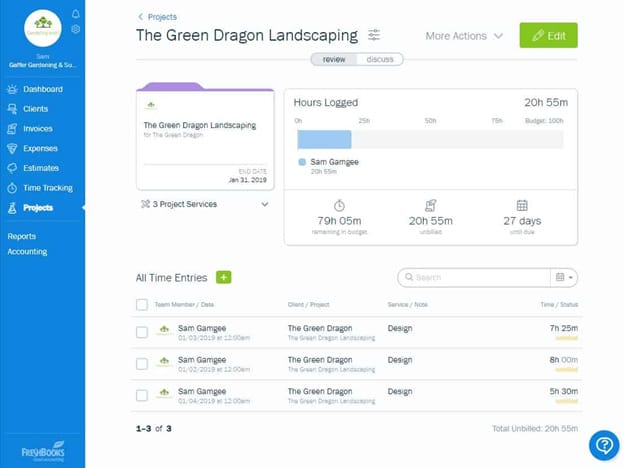Screen dimensions: 624x468
Task: Click the green Edit button
Action: point(548,36)
